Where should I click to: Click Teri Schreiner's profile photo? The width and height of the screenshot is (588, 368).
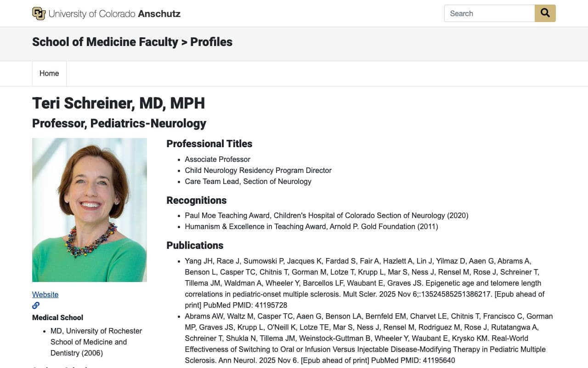point(90,210)
